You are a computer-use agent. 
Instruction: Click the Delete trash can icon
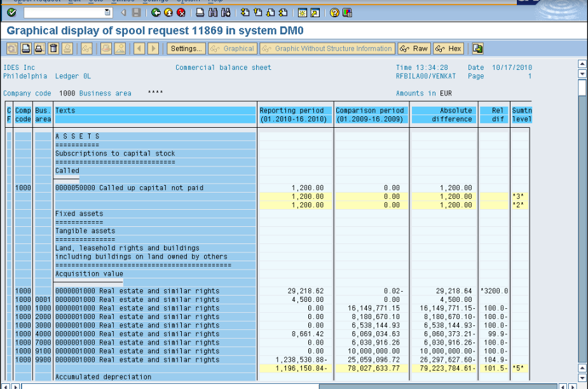click(53, 48)
